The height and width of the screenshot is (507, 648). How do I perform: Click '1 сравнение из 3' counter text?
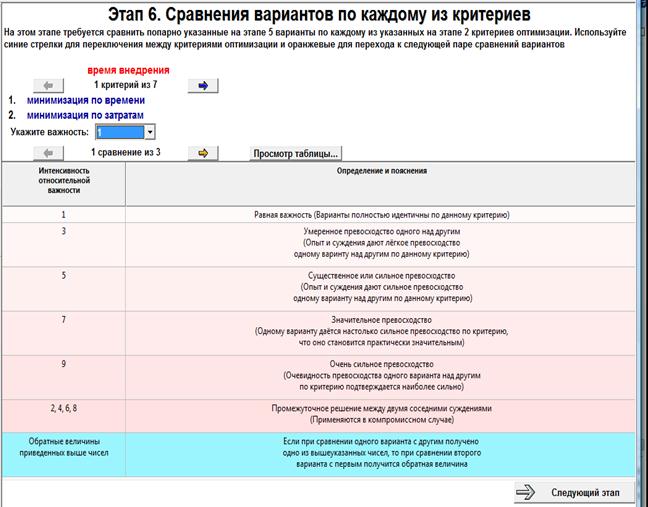click(126, 152)
